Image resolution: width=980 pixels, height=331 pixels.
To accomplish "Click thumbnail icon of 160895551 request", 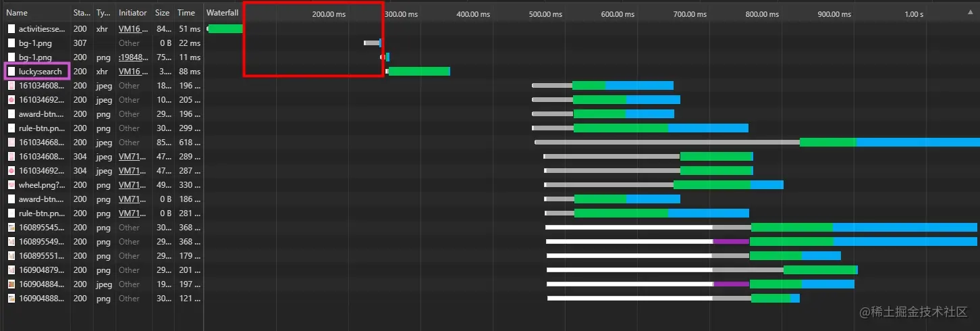I will (11, 256).
